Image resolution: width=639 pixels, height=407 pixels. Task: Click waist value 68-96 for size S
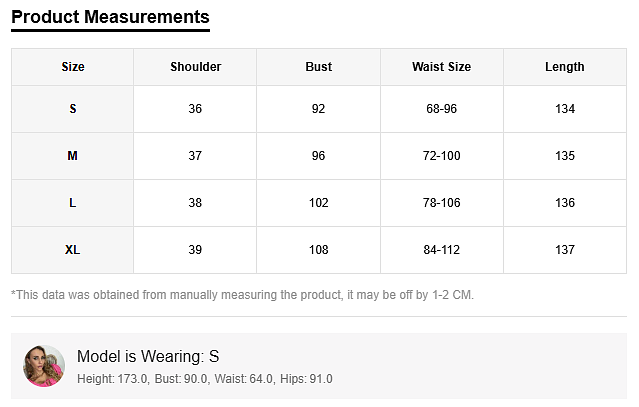pyautogui.click(x=441, y=109)
